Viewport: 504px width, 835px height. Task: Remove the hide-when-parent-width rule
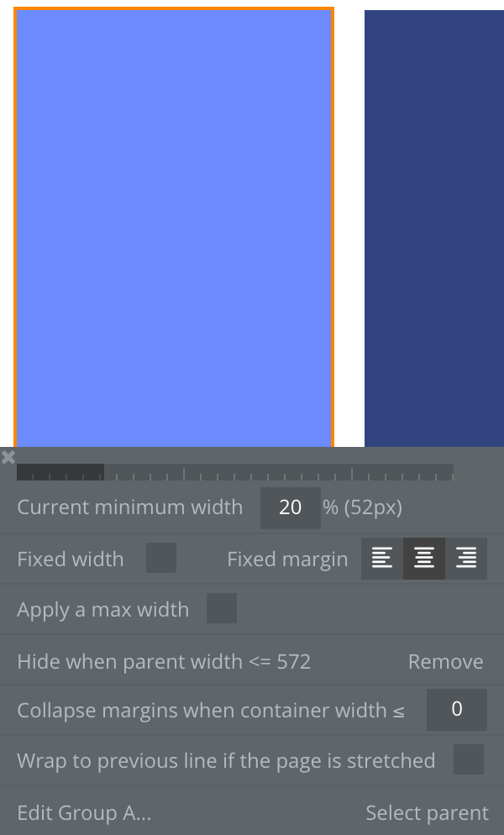445,662
